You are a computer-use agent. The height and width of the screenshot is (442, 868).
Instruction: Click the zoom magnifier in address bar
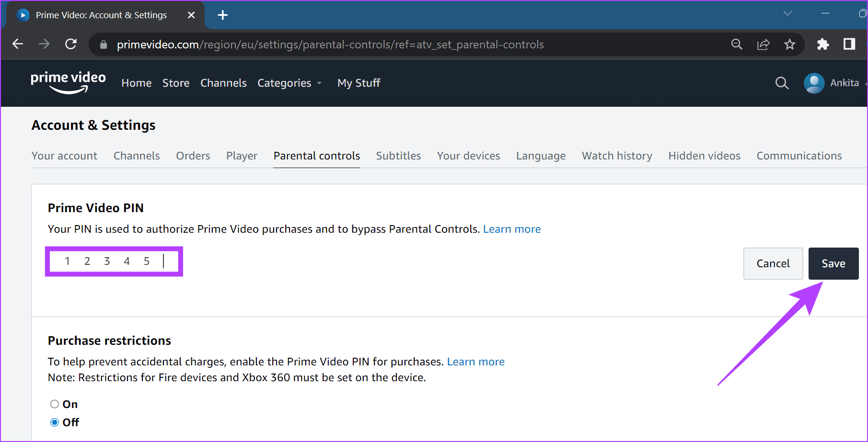click(737, 45)
